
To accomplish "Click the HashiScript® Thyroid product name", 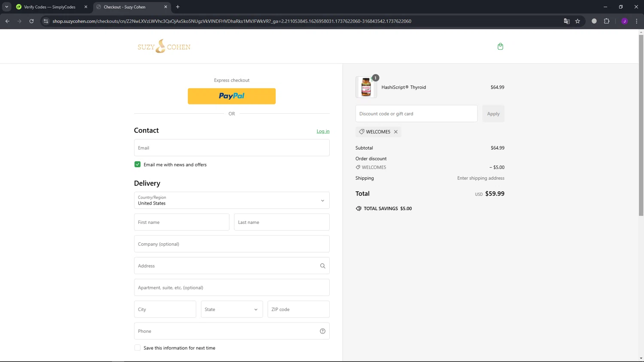I will tap(404, 87).
